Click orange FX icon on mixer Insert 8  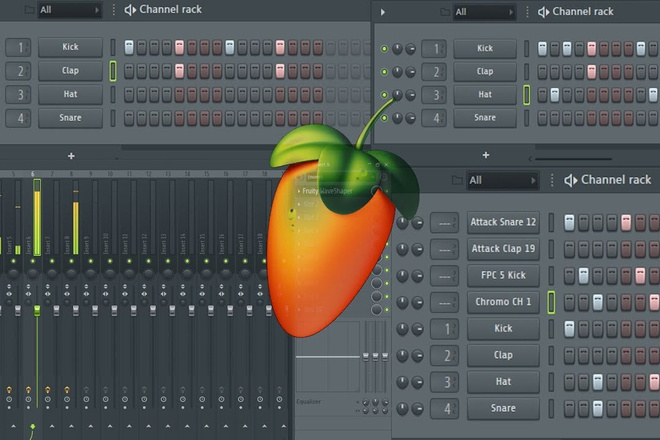click(x=67, y=390)
